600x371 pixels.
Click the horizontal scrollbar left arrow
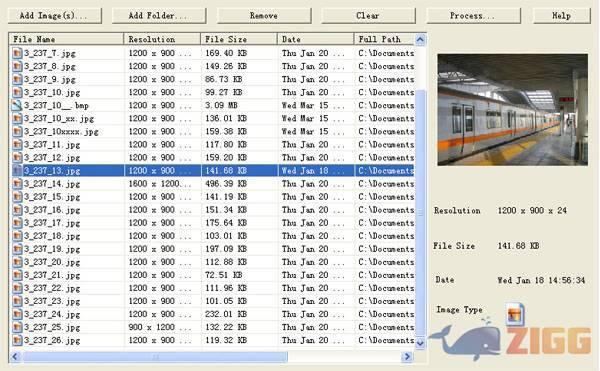coord(15,356)
